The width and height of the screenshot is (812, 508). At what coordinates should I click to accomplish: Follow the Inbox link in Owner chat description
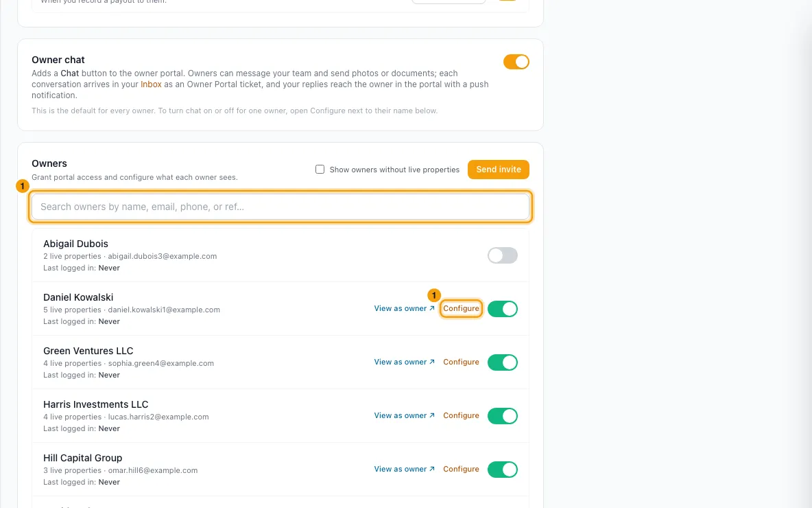pos(151,84)
